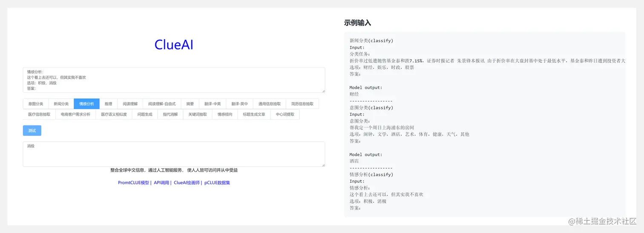644x233 pixels.
Task: Click the options line starting 选项：闹钟，文学
Action: tap(409, 134)
